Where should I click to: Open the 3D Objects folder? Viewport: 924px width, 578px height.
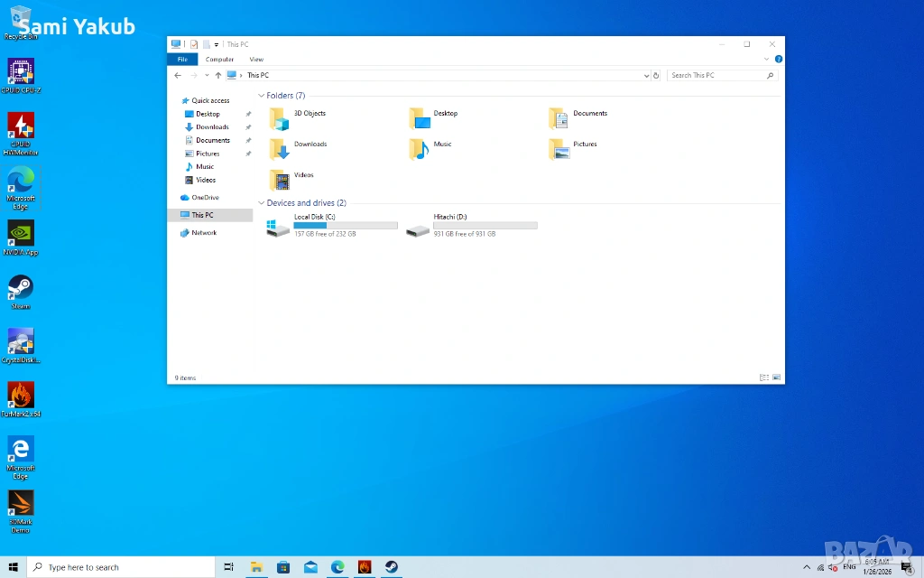point(280,118)
